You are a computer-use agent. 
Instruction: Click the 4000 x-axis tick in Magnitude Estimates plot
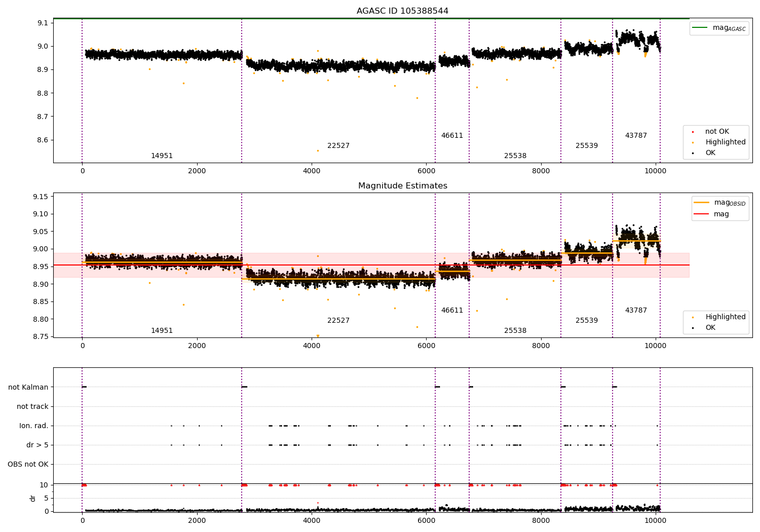(312, 346)
